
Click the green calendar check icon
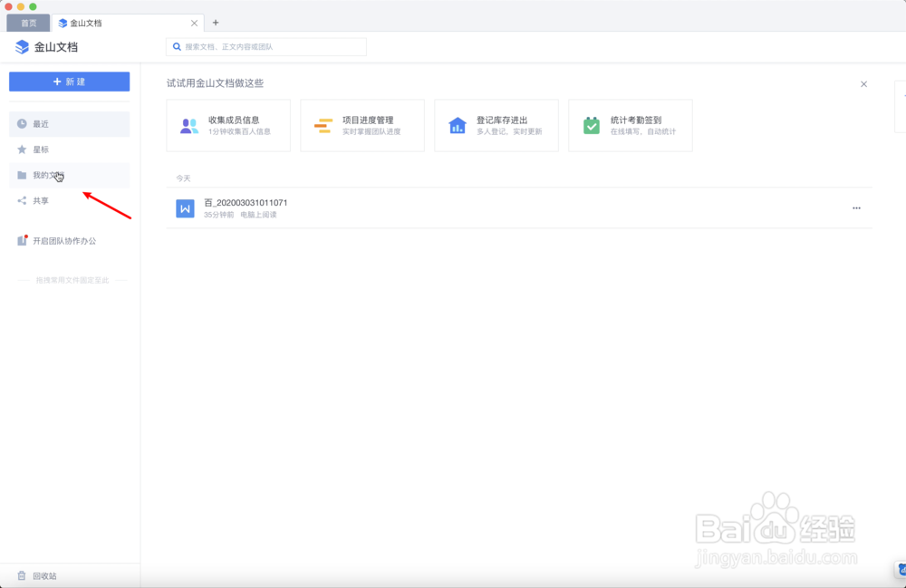591,125
